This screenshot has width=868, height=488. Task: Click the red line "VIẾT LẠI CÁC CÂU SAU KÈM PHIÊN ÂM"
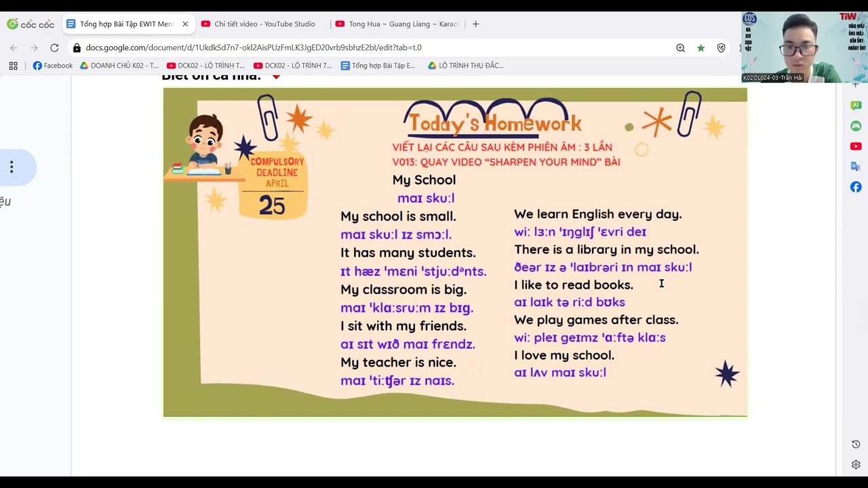(502, 147)
